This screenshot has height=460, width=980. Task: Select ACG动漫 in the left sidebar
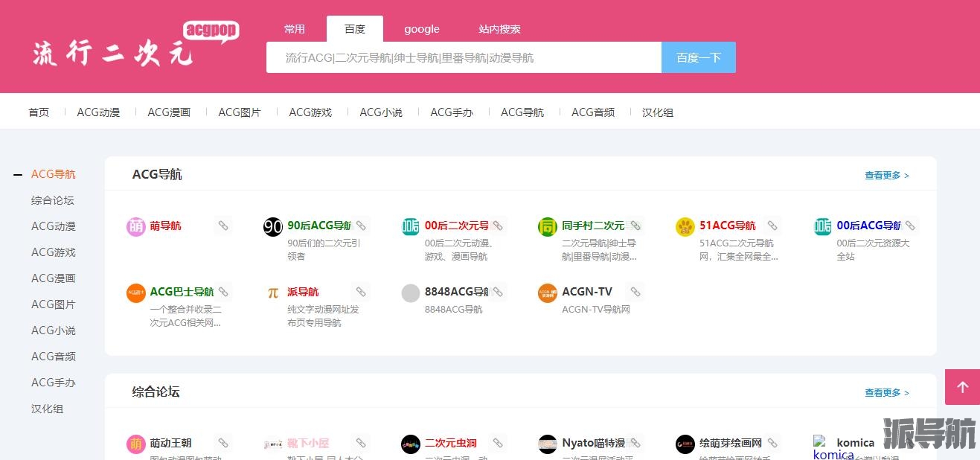coord(54,226)
